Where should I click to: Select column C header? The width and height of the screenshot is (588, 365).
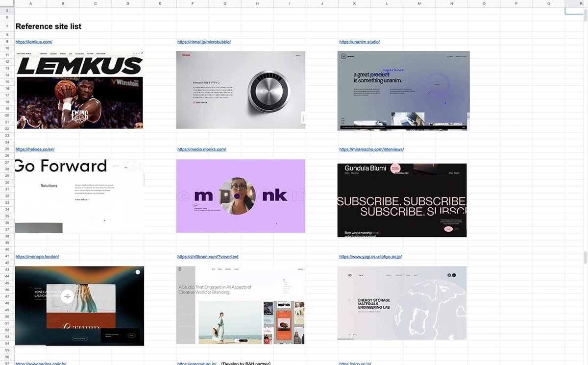(96, 3)
